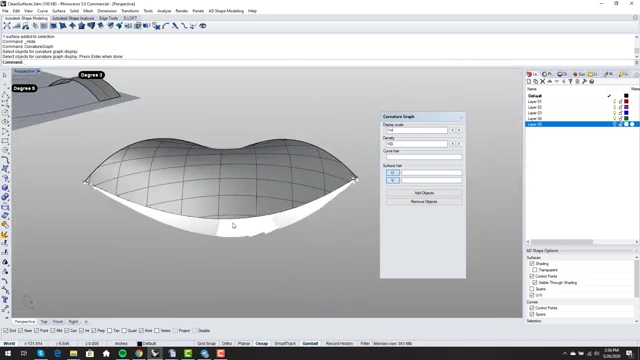Open Skype from the taskbar

point(40,353)
